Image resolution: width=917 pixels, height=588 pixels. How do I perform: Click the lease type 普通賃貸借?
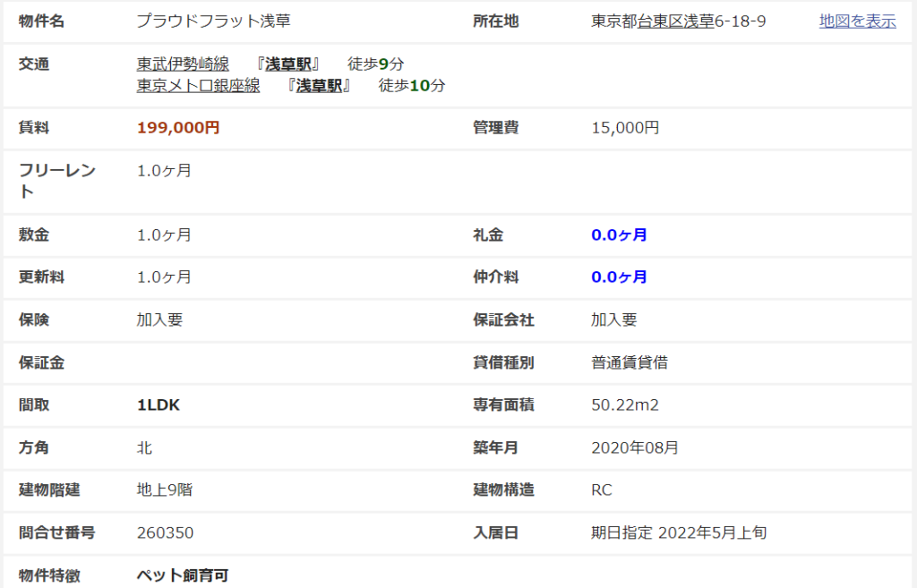coord(629,363)
